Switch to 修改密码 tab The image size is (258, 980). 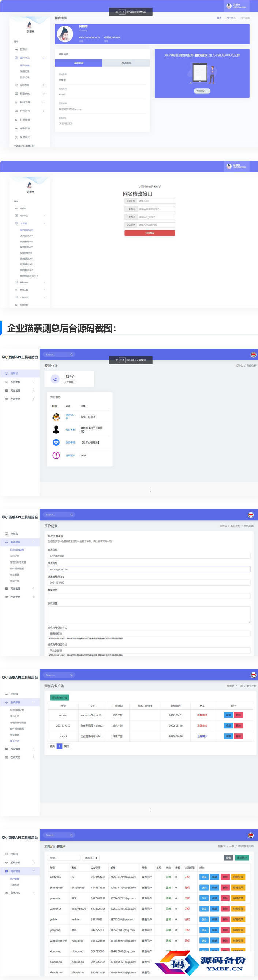(x=126, y=63)
